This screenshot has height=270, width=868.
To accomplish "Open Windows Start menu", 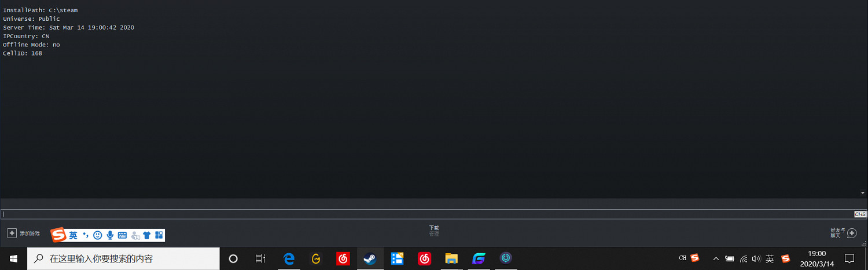I will click(13, 259).
